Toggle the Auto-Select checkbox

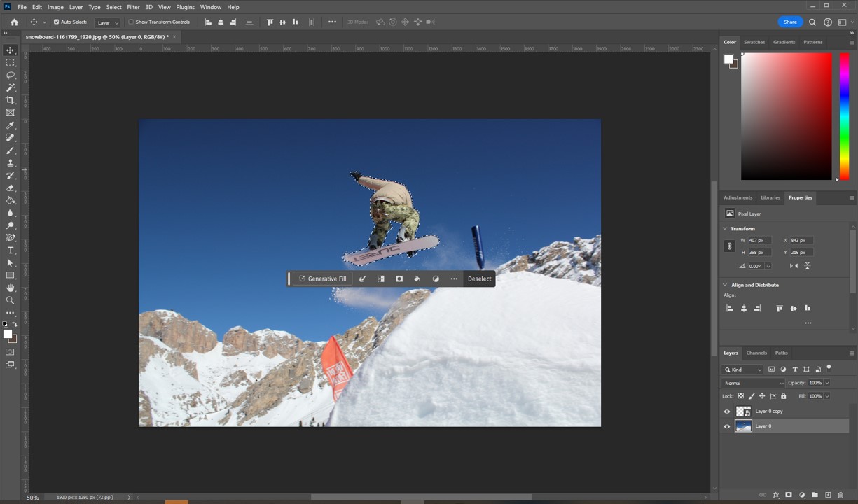click(57, 22)
